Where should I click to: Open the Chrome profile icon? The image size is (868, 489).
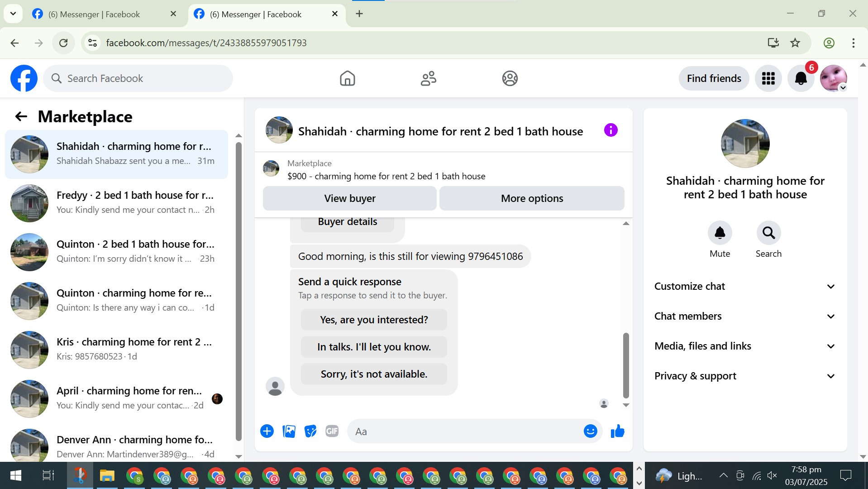829,43
